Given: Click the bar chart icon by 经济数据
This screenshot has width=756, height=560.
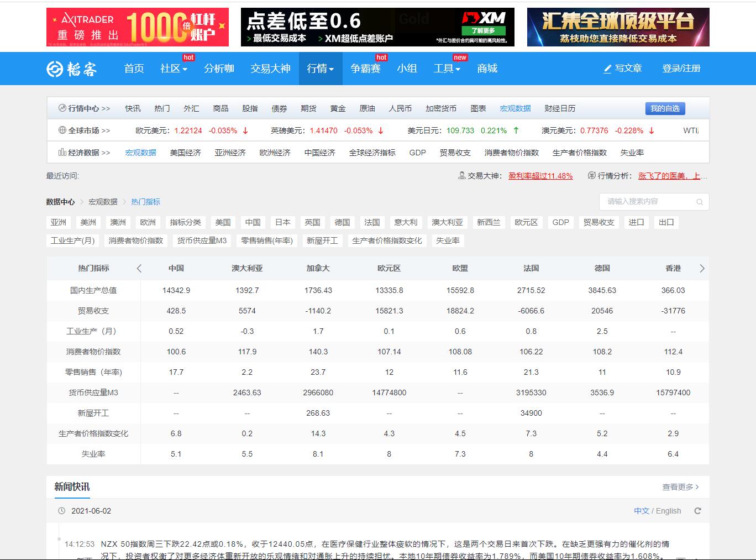Looking at the screenshot, I should pyautogui.click(x=62, y=153).
